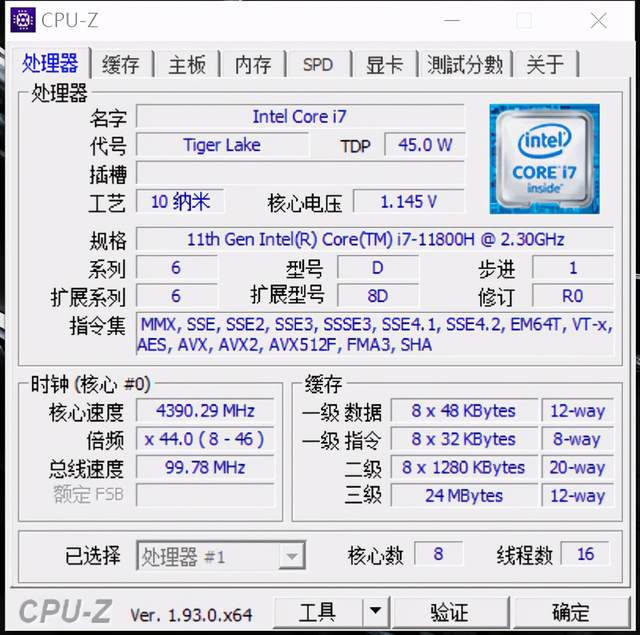Show the 关于 tab

(x=546, y=64)
